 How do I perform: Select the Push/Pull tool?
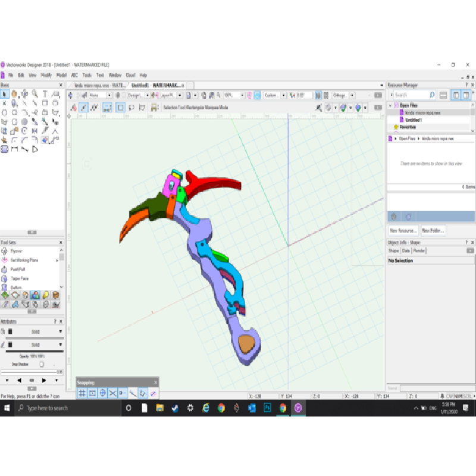pos(18,269)
